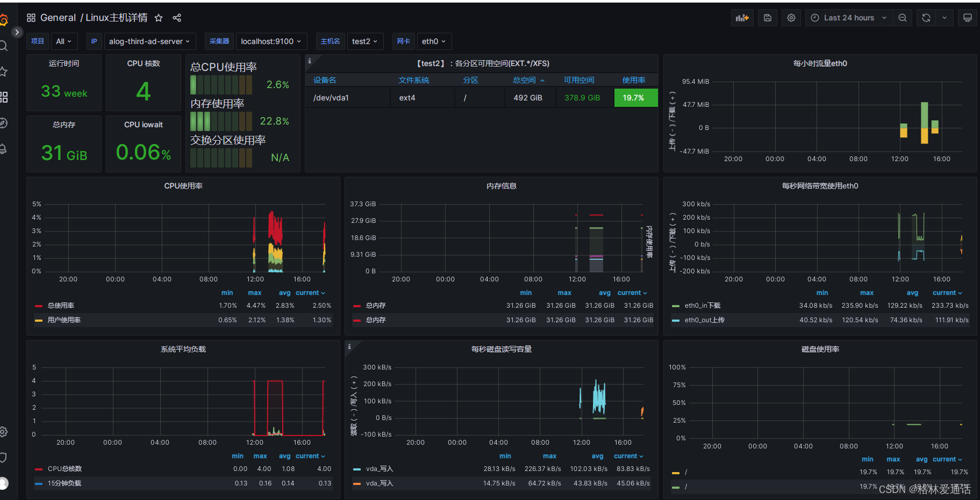Screen dimensions: 980x500
Task: Open the Last 24 hours time picker
Action: [848, 17]
